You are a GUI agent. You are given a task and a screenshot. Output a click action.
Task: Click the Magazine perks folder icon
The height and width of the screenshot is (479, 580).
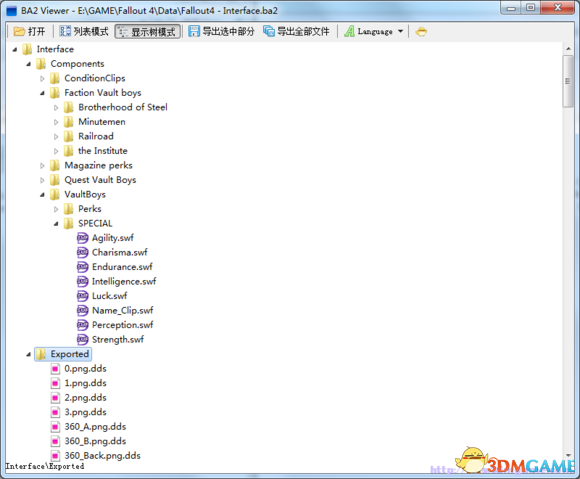pyautogui.click(x=54, y=165)
